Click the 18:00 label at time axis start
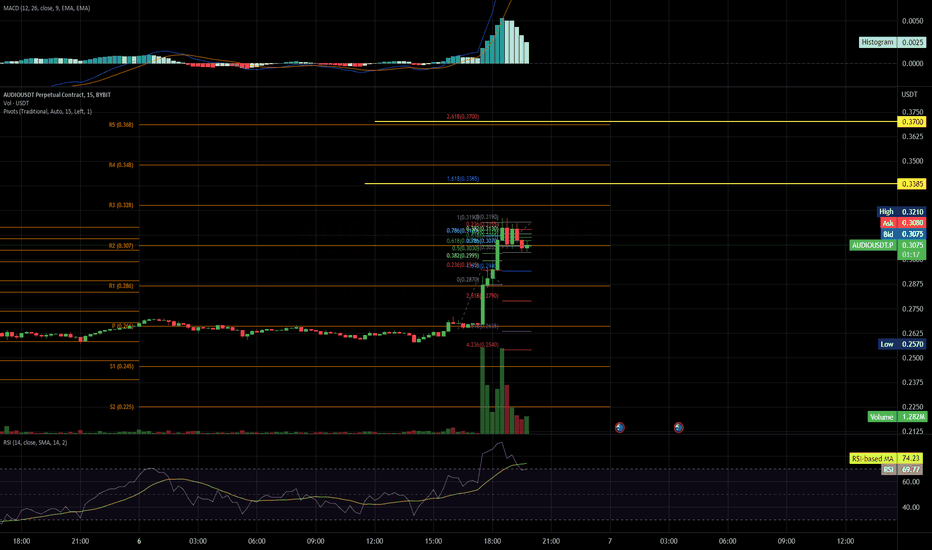Screen dimensions: 932x550 21,541
